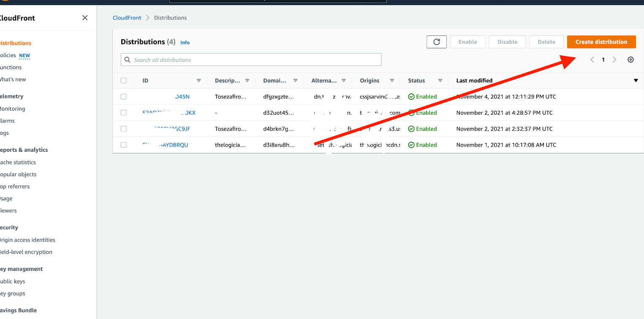Open Distributions in the sidebar
The width and height of the screenshot is (644, 319).
[15, 43]
